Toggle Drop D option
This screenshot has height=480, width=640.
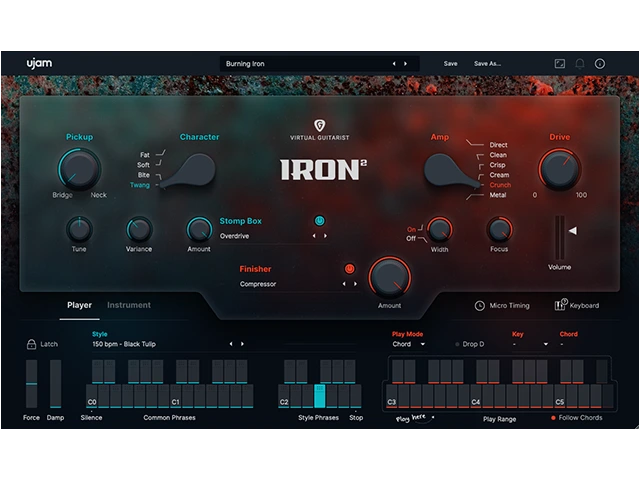pos(470,344)
